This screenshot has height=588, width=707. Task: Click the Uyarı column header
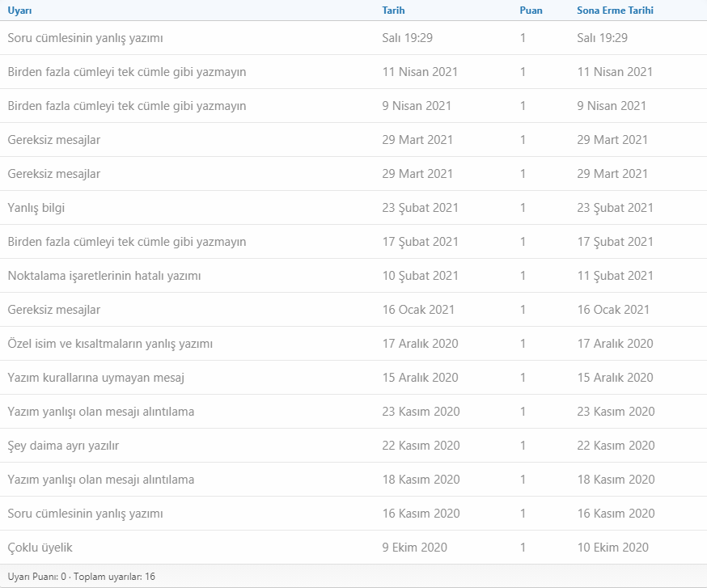(20, 11)
